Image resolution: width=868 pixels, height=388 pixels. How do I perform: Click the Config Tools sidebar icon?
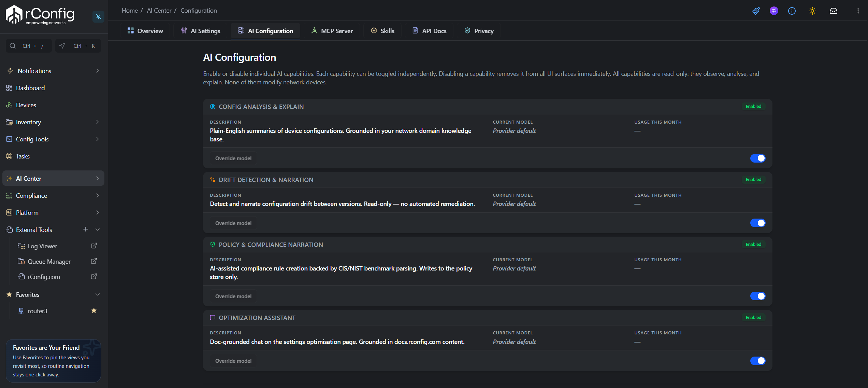pyautogui.click(x=9, y=139)
